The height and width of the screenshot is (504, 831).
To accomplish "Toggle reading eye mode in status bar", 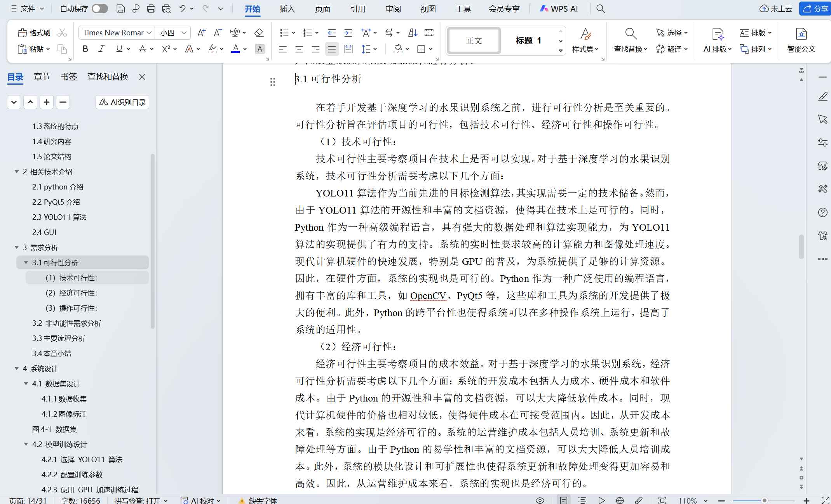I will pos(540,500).
